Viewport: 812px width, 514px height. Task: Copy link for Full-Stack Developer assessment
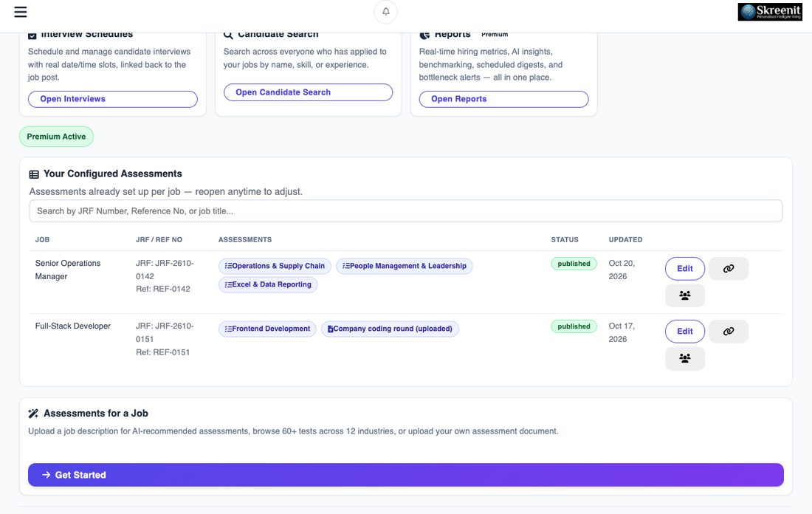[728, 331]
